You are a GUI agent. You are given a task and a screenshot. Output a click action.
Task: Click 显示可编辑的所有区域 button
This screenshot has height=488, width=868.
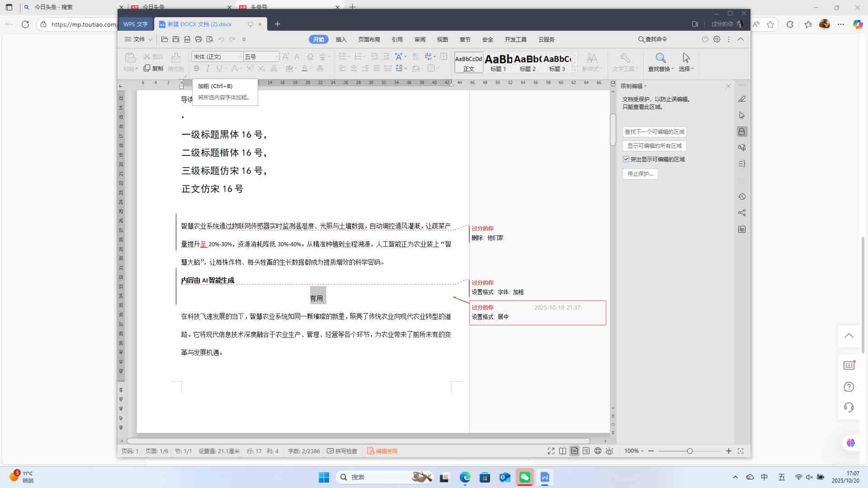pyautogui.click(x=655, y=146)
